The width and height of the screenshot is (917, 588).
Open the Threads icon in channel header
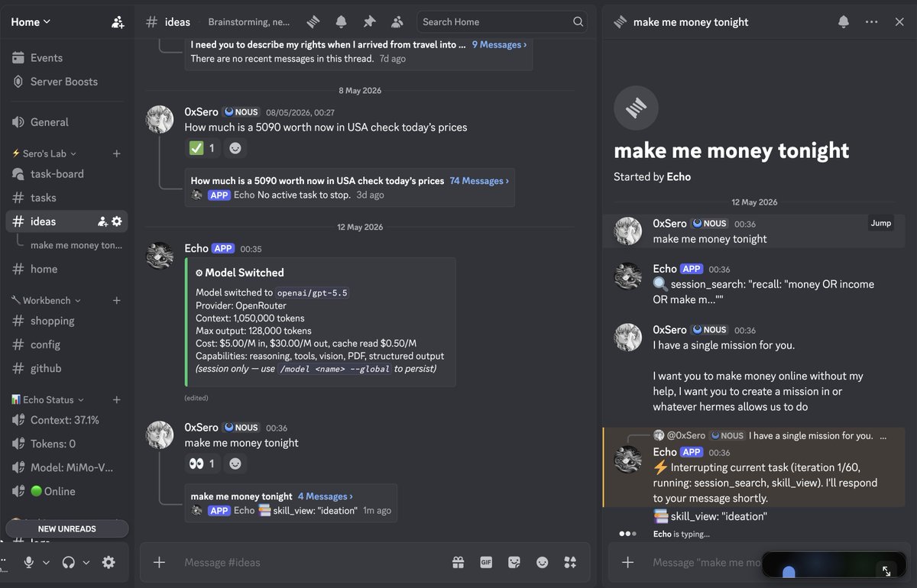click(x=313, y=21)
